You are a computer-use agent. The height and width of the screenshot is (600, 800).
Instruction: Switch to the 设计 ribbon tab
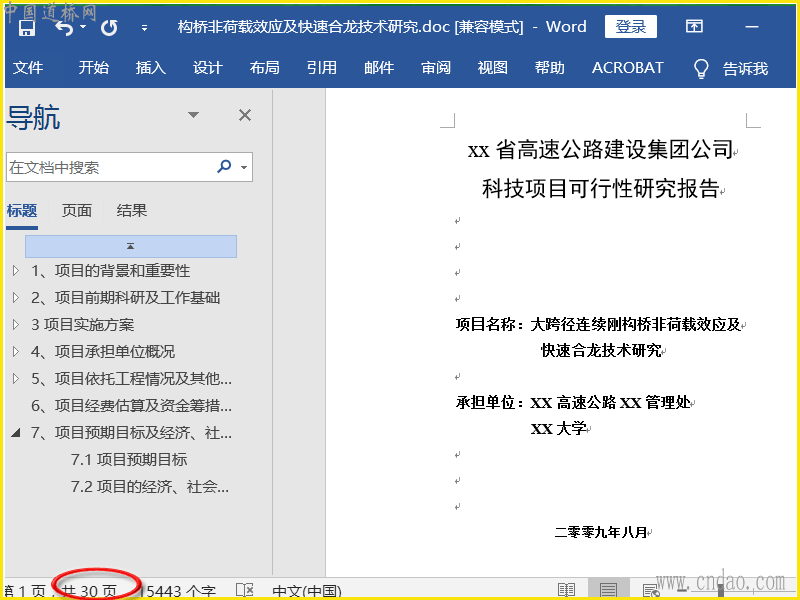tap(208, 68)
